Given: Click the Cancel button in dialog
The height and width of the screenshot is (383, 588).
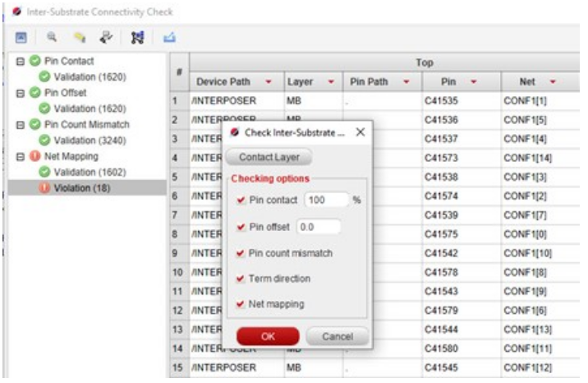Looking at the screenshot, I should coord(337,336).
